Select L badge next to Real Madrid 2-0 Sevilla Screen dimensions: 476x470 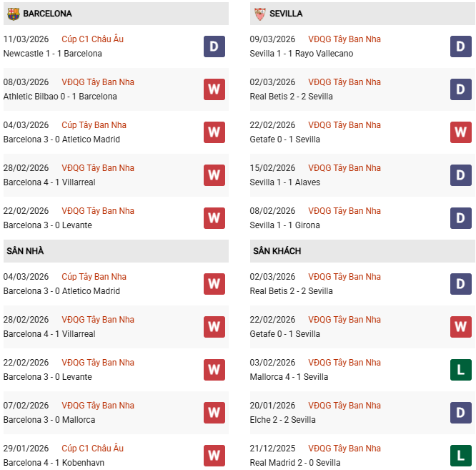pos(461,456)
